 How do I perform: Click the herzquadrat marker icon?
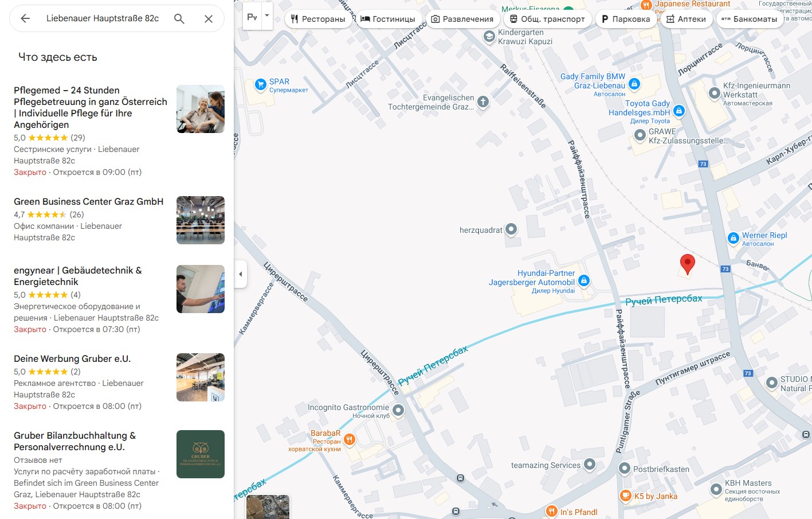(x=511, y=229)
